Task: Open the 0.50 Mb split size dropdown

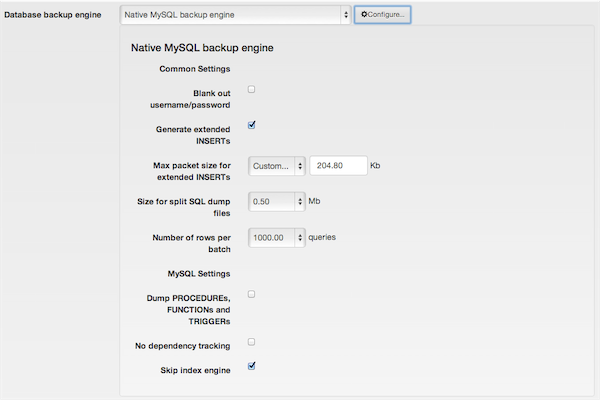Action: point(277,202)
